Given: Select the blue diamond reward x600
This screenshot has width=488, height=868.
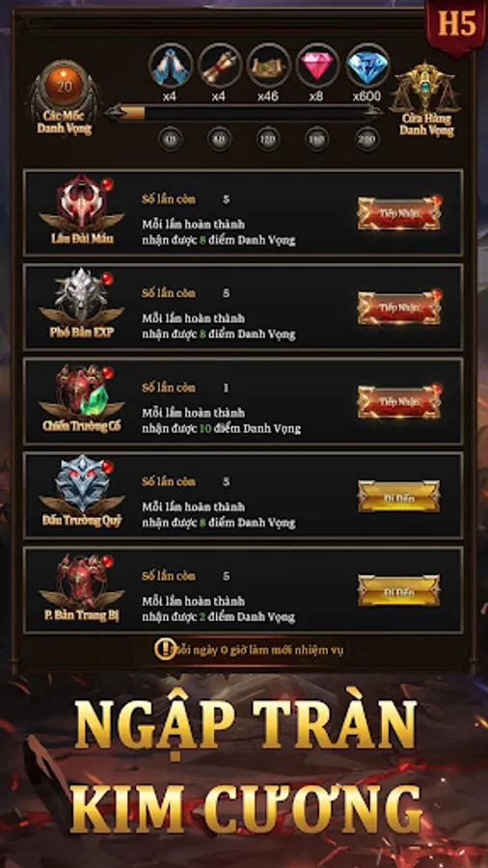Looking at the screenshot, I should pos(367,66).
